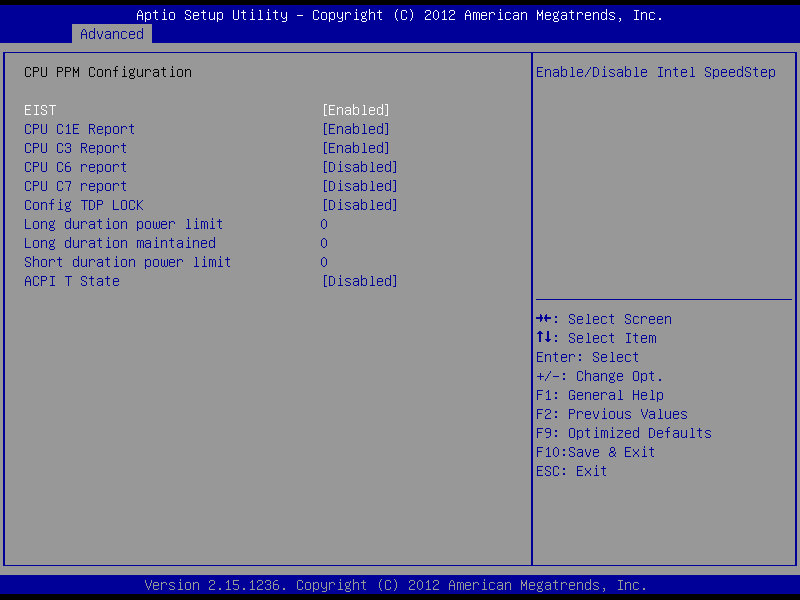Click F9: Optimized Defaults hint

pyautogui.click(x=624, y=433)
